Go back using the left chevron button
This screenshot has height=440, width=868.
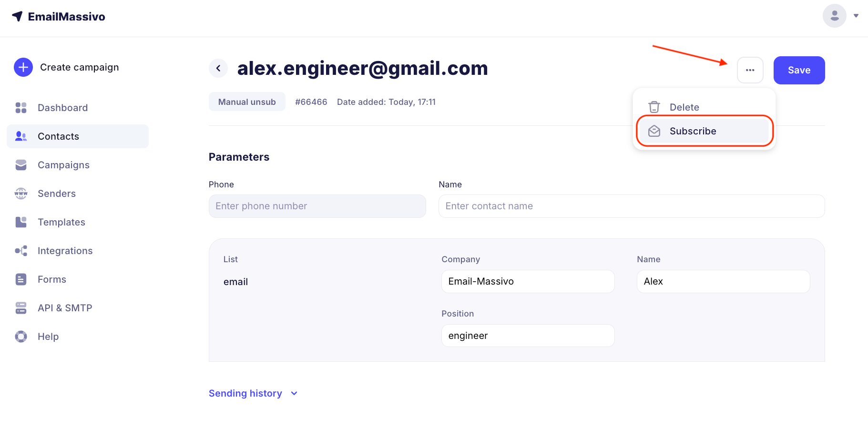[218, 68]
